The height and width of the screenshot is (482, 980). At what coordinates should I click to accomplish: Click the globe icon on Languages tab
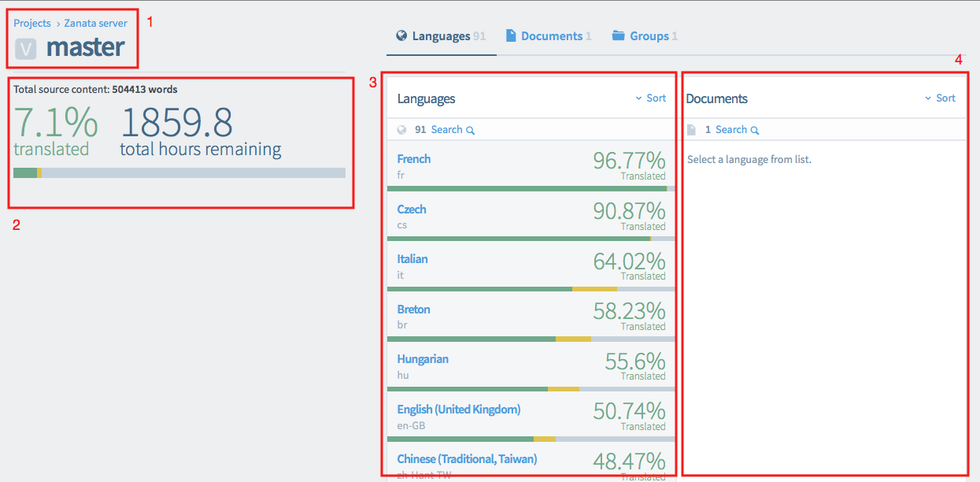[x=401, y=35]
